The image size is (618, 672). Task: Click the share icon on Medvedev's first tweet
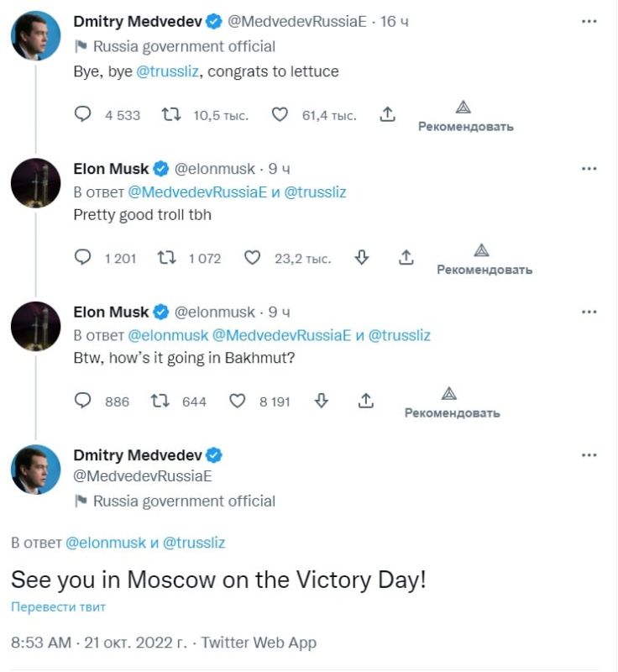click(387, 114)
